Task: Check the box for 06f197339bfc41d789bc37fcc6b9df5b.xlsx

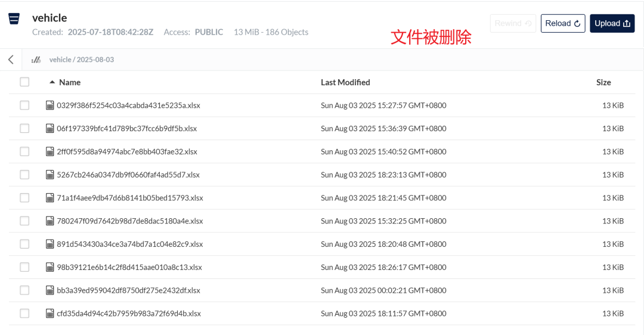Action: click(x=24, y=129)
